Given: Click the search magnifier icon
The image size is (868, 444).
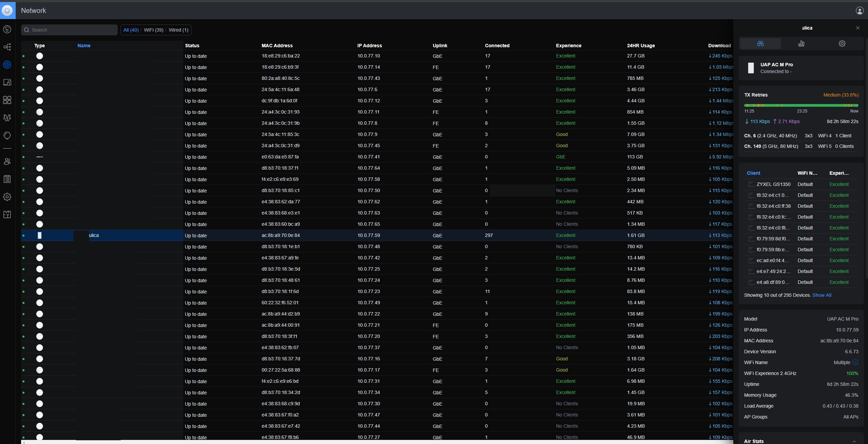Looking at the screenshot, I should 27,30.
